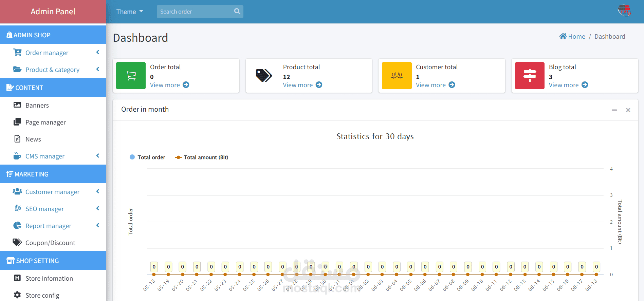Click in the Search order field
Image resolution: width=644 pixels, height=301 pixels.
pos(195,12)
